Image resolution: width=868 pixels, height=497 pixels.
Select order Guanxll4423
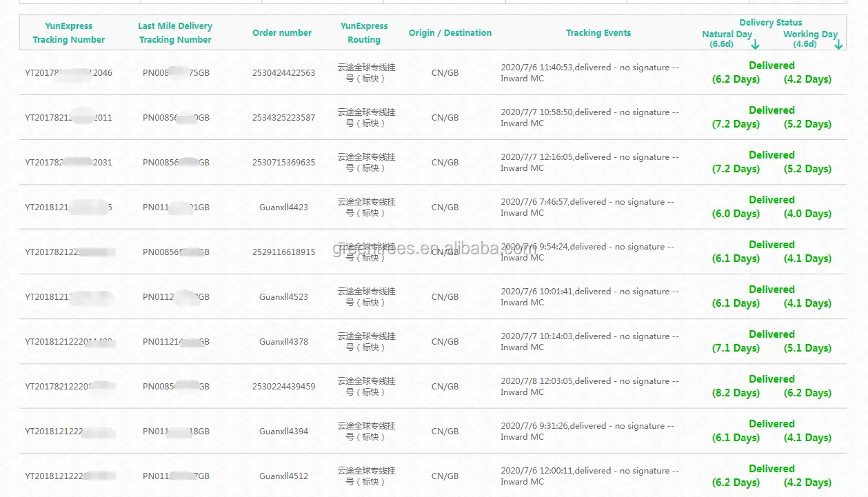[x=283, y=207]
